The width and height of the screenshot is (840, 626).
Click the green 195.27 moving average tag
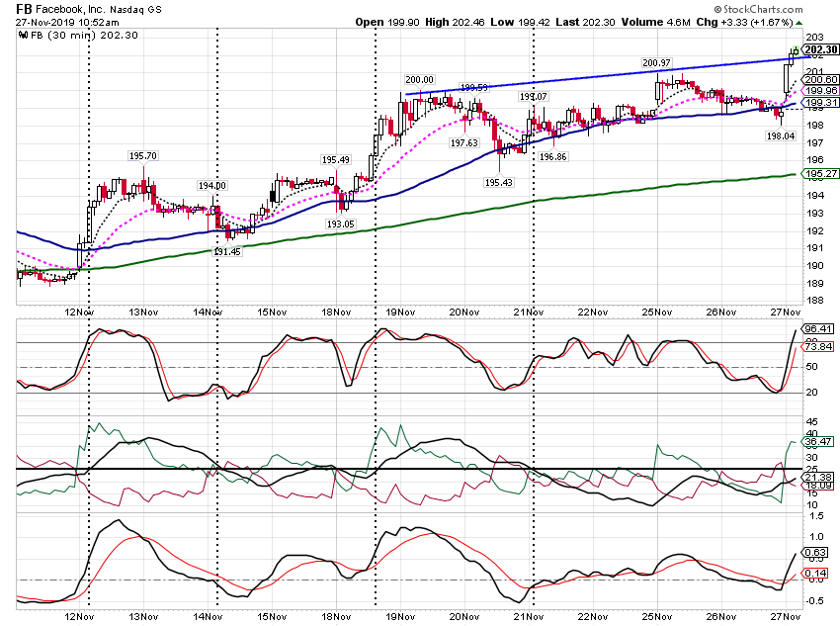tap(820, 174)
